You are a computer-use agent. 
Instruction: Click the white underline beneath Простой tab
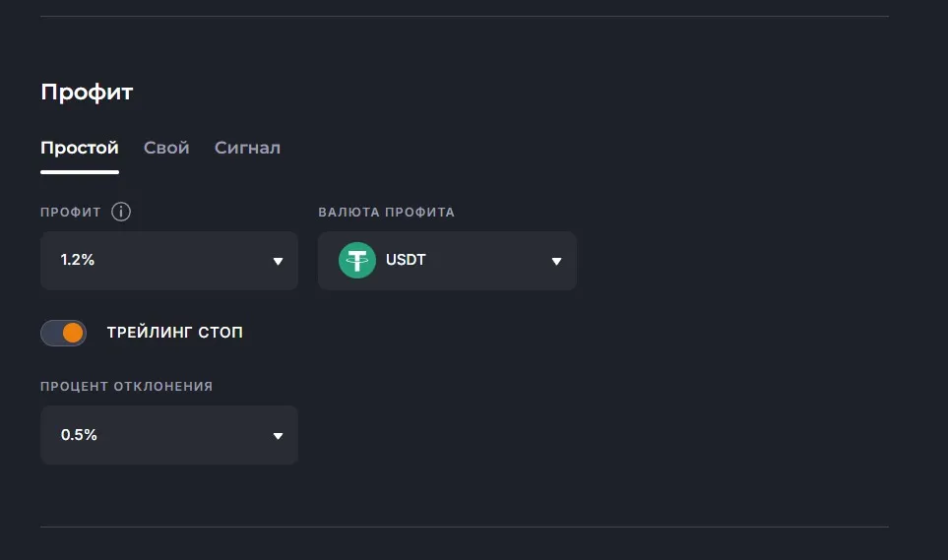(x=80, y=171)
